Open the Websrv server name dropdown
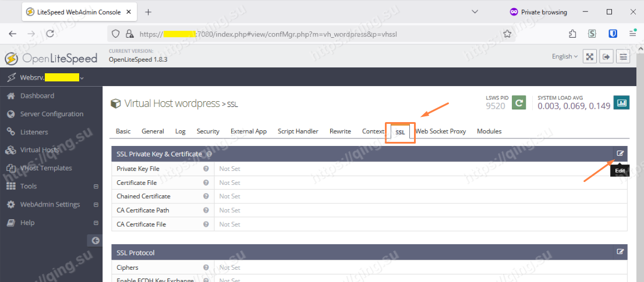The height and width of the screenshot is (282, 644). coord(51,77)
